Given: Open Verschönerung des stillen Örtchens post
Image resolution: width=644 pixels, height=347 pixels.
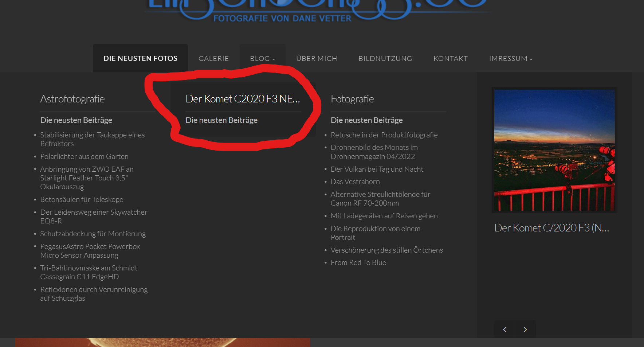Looking at the screenshot, I should click(x=387, y=250).
